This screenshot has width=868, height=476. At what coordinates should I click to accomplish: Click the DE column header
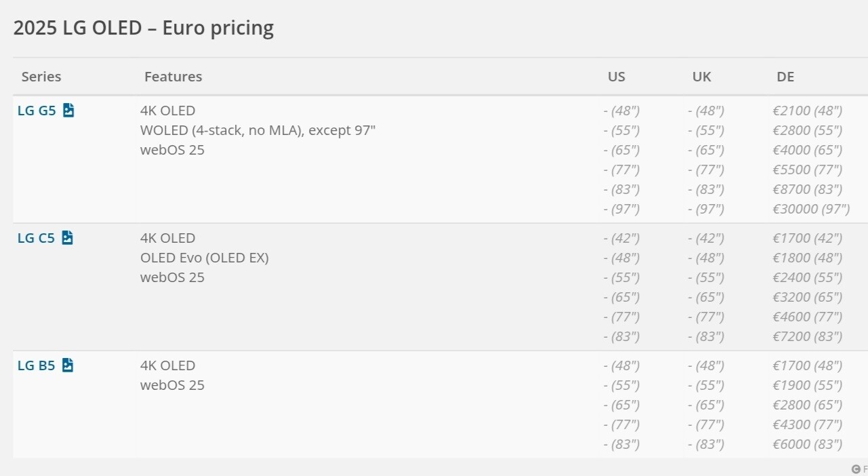tap(785, 77)
